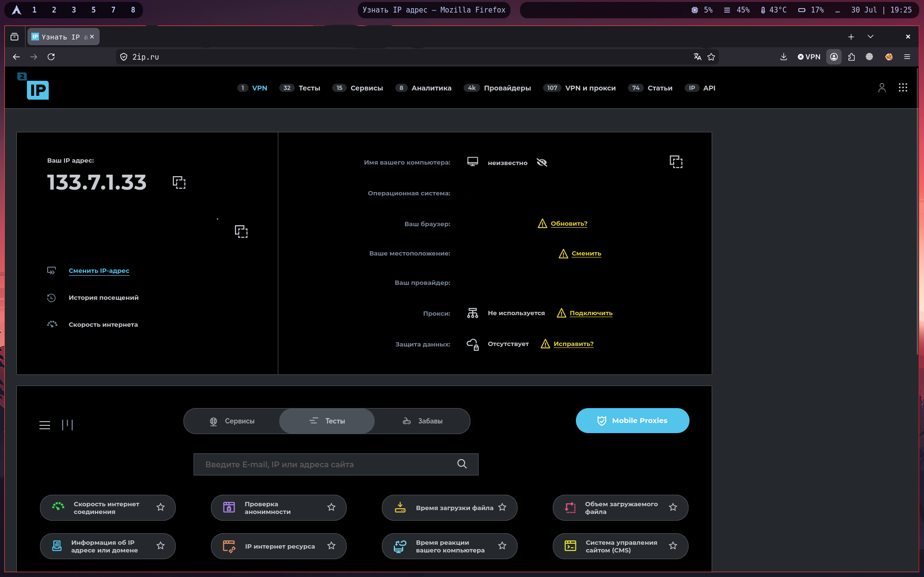The width and height of the screenshot is (924, 577).
Task: Click the CPU 5% status indicator
Action: click(x=702, y=10)
